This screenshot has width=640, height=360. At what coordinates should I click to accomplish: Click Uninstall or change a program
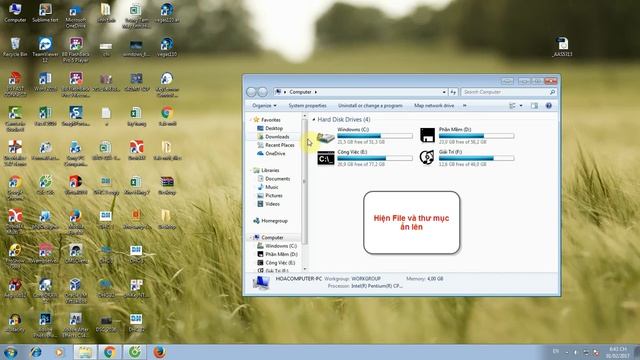370,106
